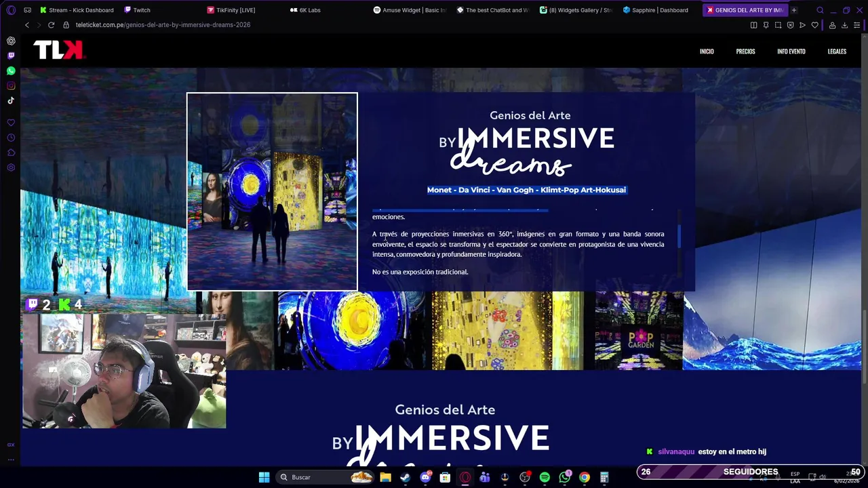Click the TLK Teleticket logo
This screenshot has height=488, width=868.
tap(58, 50)
